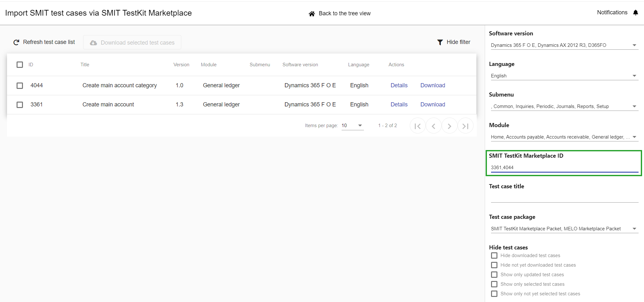Click the notifications bell icon
Screen dimensions: 644x302
pyautogui.click(x=635, y=12)
